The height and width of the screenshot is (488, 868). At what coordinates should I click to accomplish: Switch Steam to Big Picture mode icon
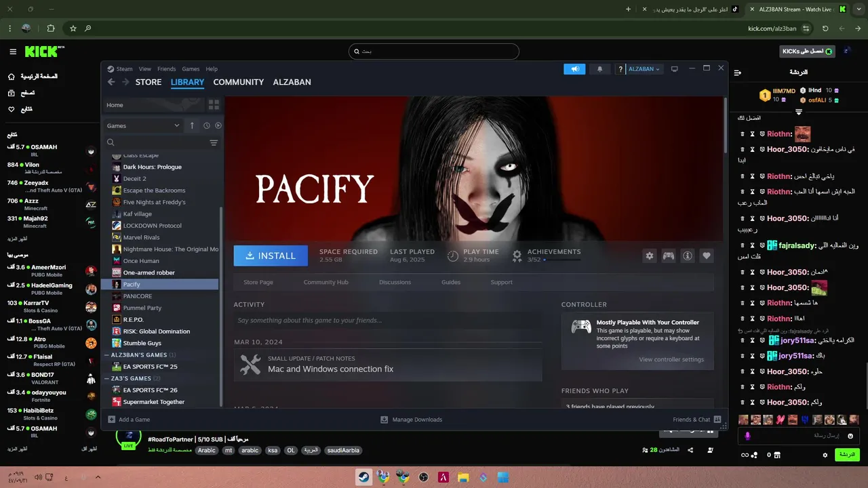tap(674, 69)
